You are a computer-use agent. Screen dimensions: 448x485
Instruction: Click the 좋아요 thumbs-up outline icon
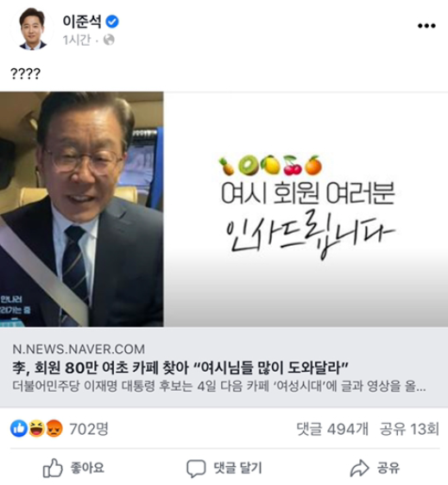click(53, 468)
